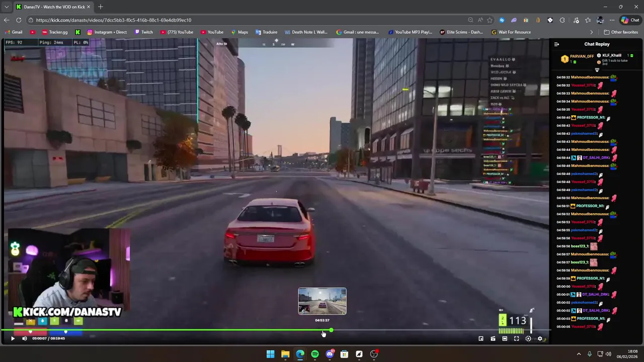Open the Twitch bookmark
Viewport: 644px width, 362px height.
(x=143, y=32)
